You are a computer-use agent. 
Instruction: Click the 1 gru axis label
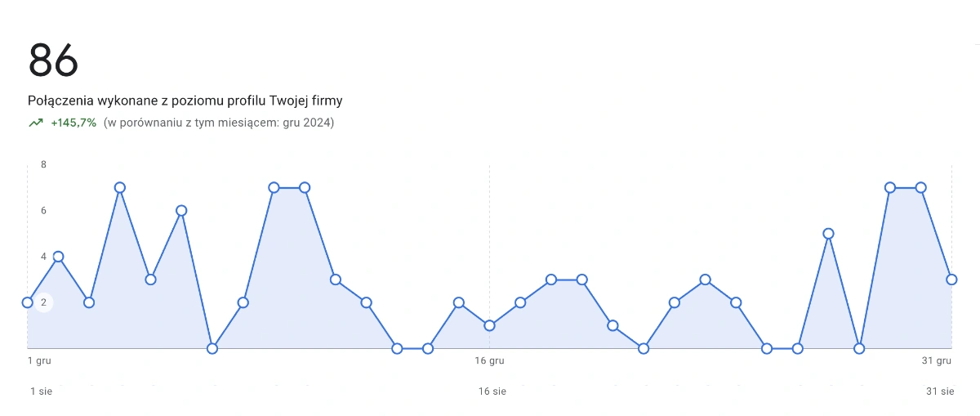pos(41,360)
